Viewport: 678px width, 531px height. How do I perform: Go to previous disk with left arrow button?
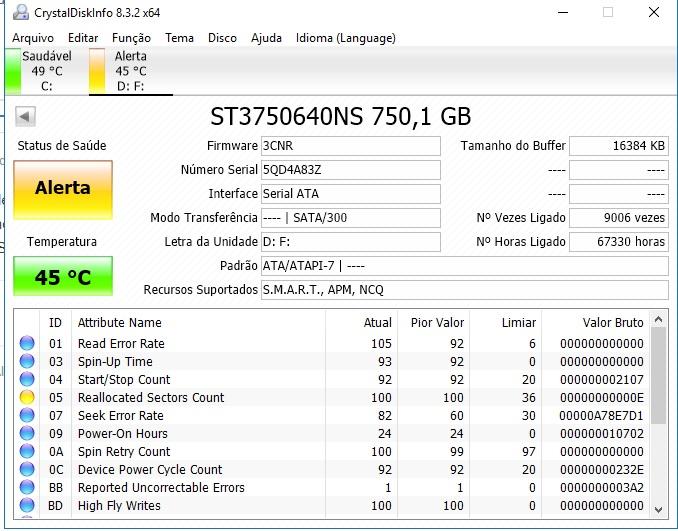(x=25, y=116)
